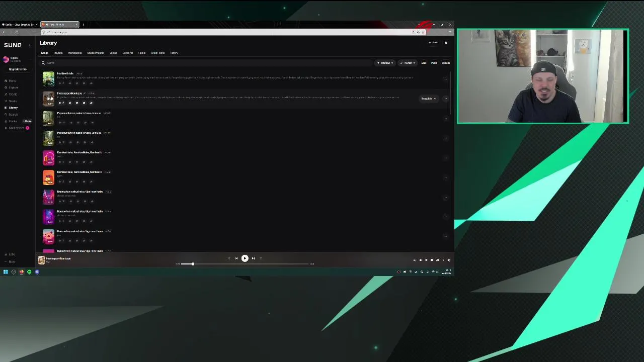644x362 pixels.
Task: Open the More menu in sidebar
Action: tap(10, 261)
